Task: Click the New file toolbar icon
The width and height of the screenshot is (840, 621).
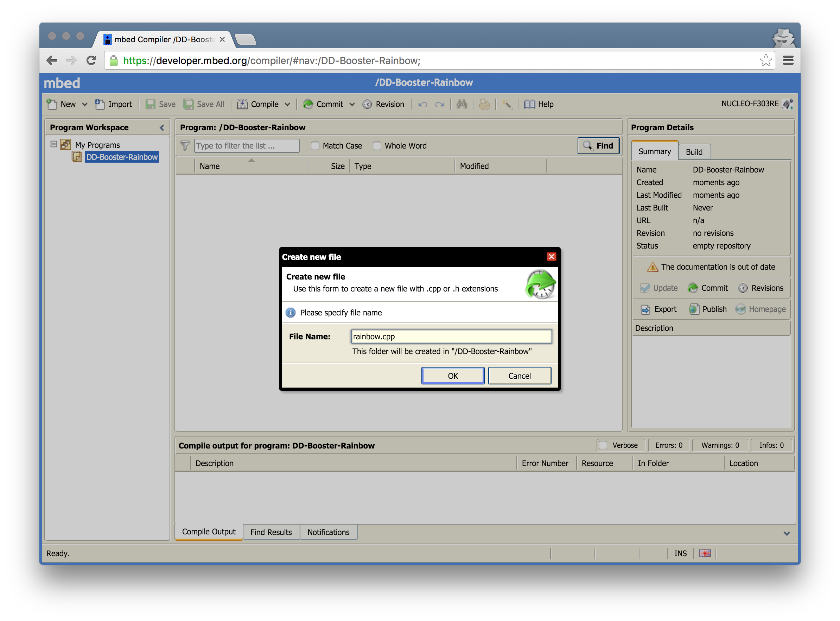Action: 52,104
